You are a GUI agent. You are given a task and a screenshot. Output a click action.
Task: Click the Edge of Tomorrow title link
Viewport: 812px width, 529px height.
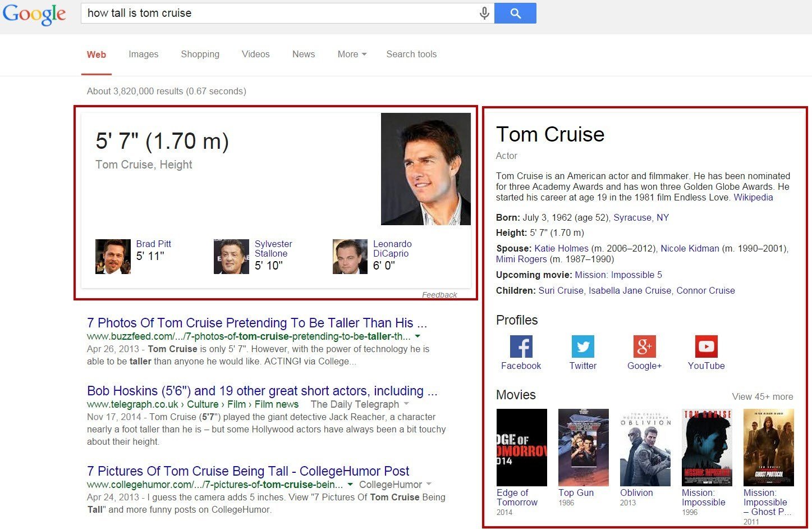point(517,498)
